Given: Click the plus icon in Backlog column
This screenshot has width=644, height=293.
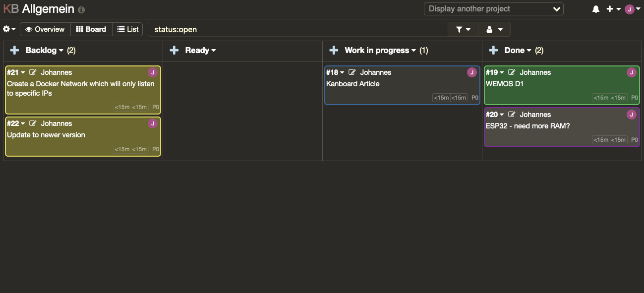Looking at the screenshot, I should [15, 50].
